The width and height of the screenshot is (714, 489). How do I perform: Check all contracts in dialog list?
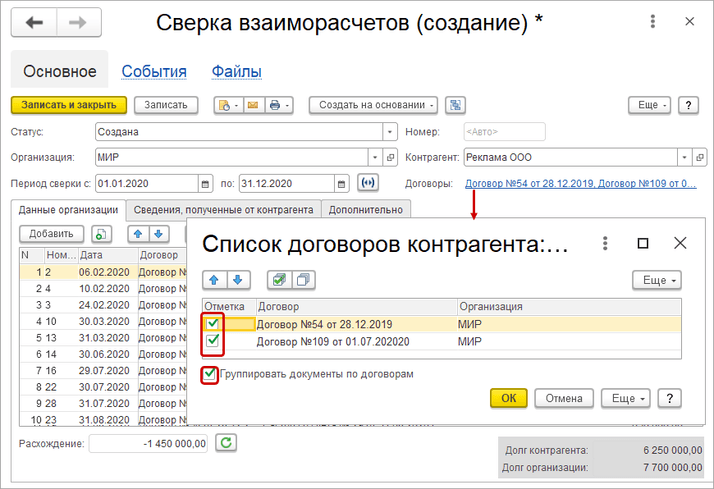click(x=280, y=279)
